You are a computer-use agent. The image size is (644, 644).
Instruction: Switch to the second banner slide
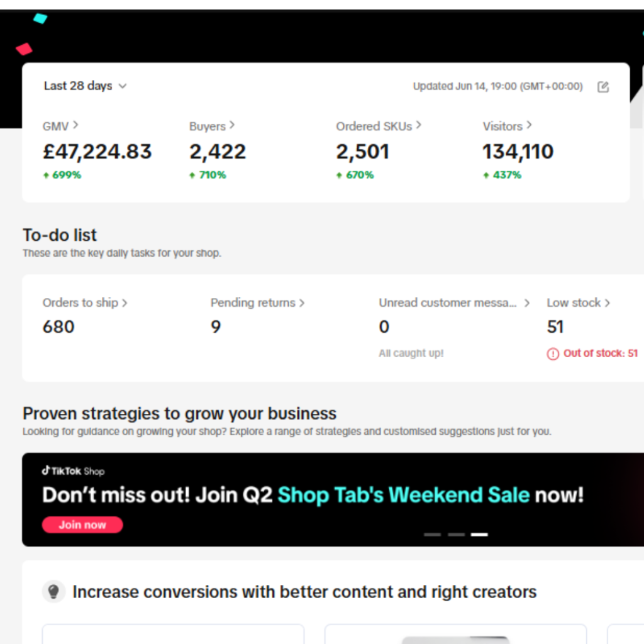456,535
